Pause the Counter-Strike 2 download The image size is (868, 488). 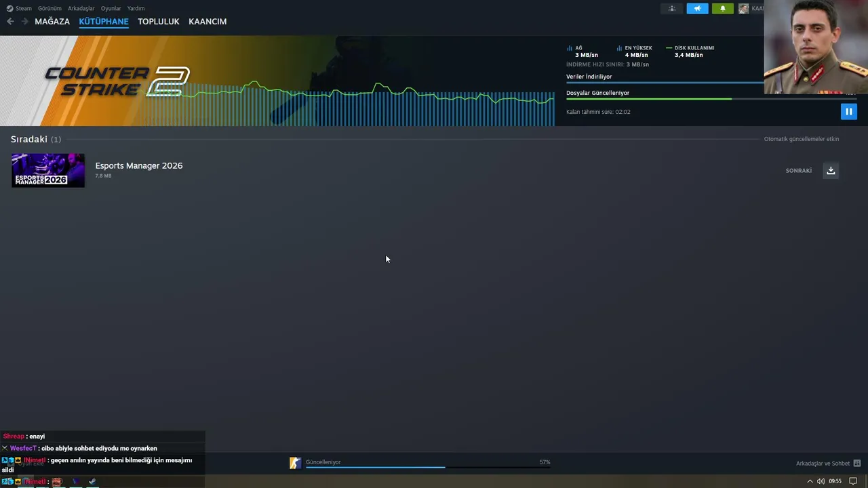pyautogui.click(x=848, y=112)
